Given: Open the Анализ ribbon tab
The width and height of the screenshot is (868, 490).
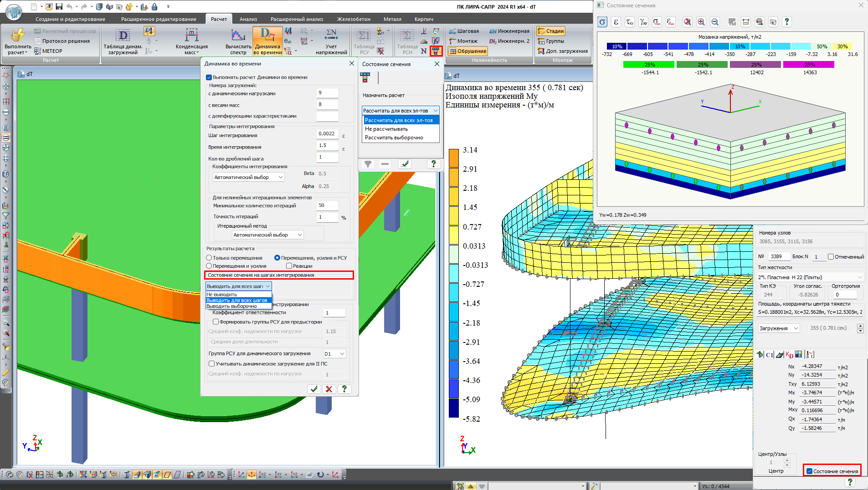Looking at the screenshot, I should [248, 19].
